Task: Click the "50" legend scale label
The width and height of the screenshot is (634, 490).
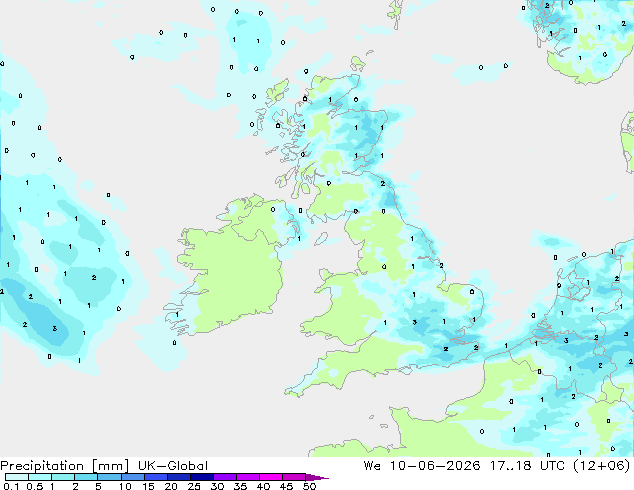Action: (309, 486)
